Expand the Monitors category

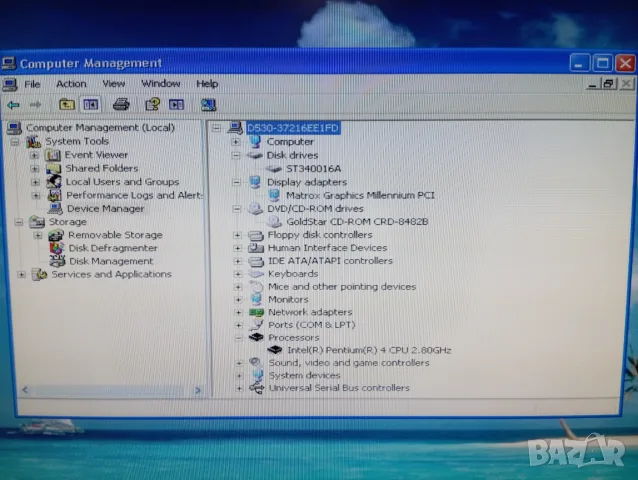coord(238,300)
